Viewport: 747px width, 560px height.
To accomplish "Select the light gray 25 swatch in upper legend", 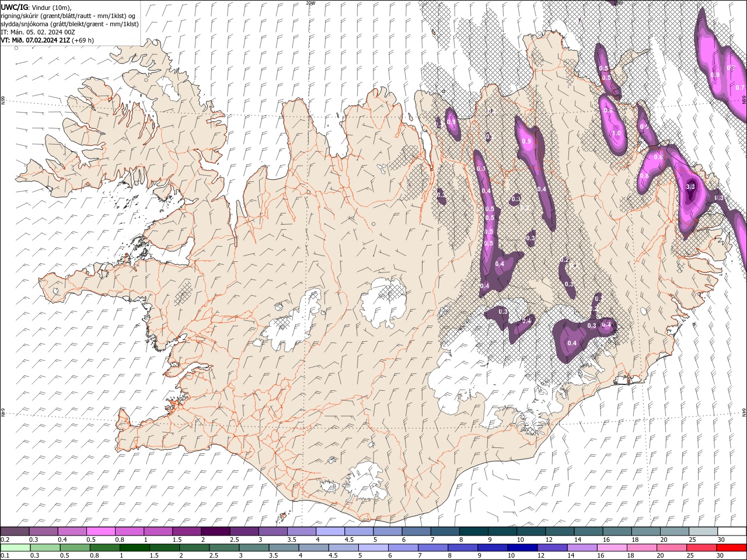I will click(704, 531).
